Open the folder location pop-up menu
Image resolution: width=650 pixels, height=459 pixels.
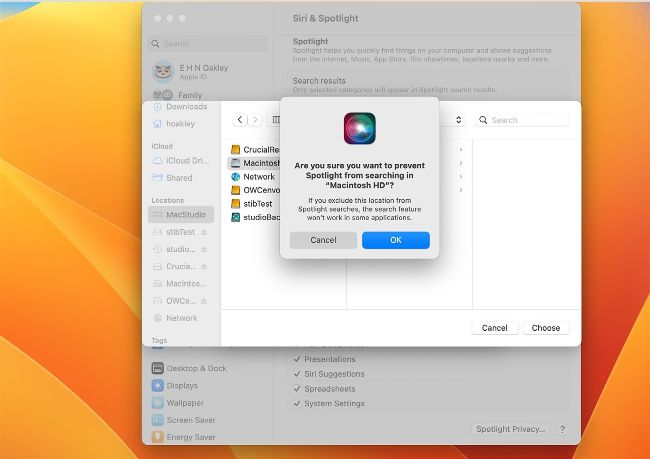click(458, 120)
